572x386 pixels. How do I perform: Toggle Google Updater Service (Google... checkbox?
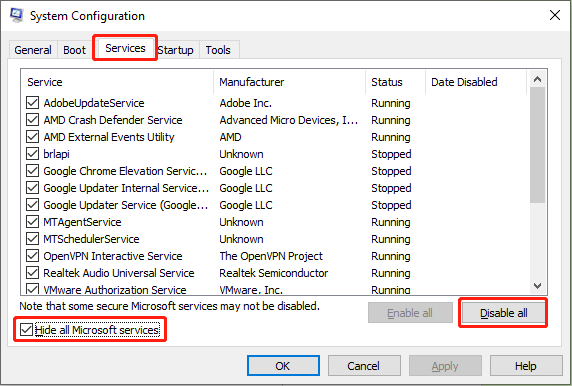32,205
